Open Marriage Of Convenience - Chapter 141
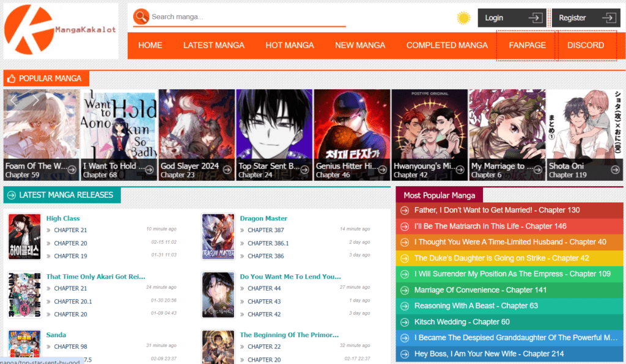626x364 pixels. click(481, 290)
